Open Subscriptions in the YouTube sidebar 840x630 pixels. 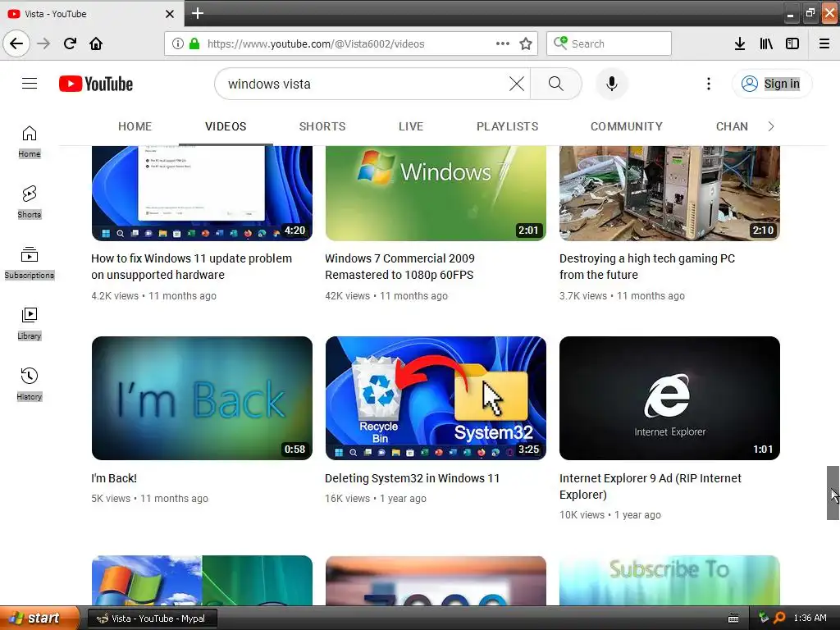[x=30, y=263]
